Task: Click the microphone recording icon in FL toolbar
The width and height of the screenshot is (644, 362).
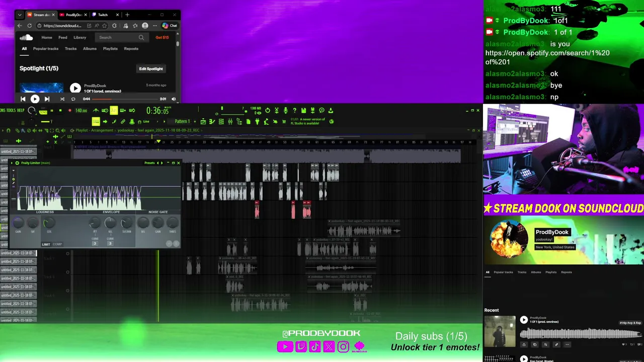Action: [x=285, y=111]
